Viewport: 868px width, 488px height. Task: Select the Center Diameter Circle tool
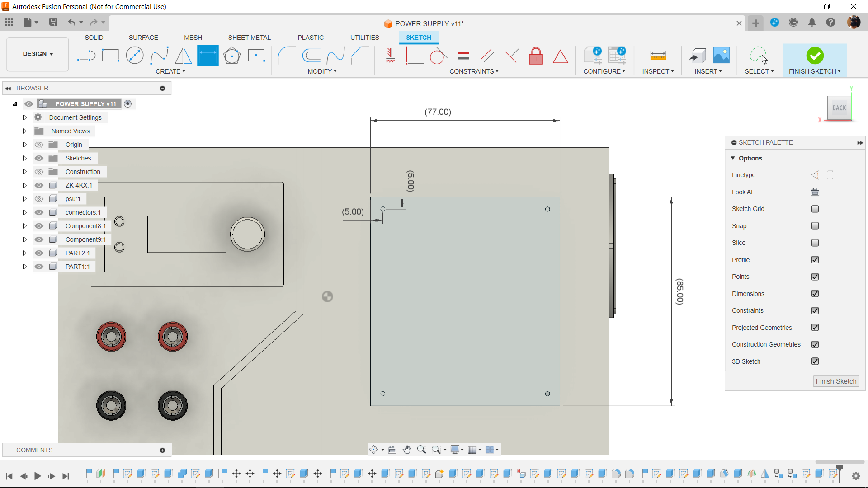click(x=135, y=56)
